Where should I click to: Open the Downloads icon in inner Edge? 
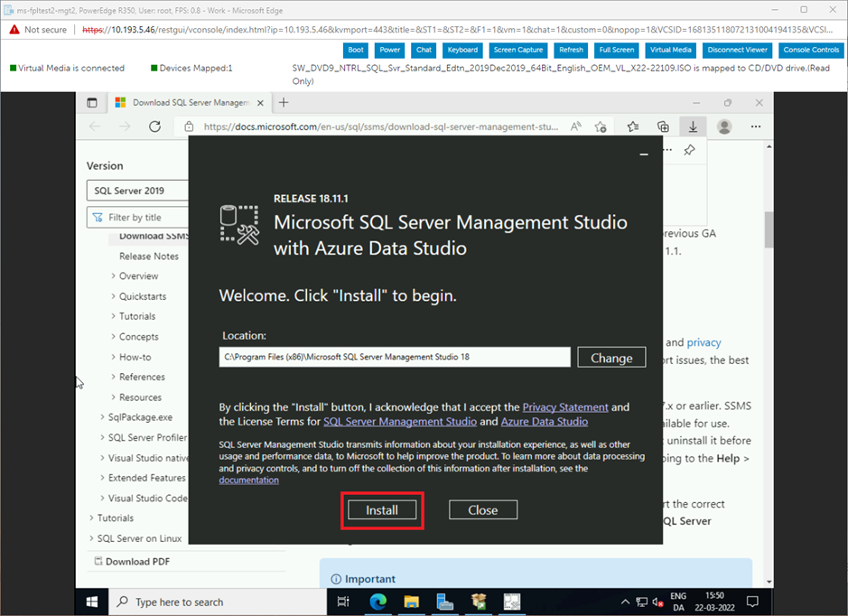click(693, 126)
